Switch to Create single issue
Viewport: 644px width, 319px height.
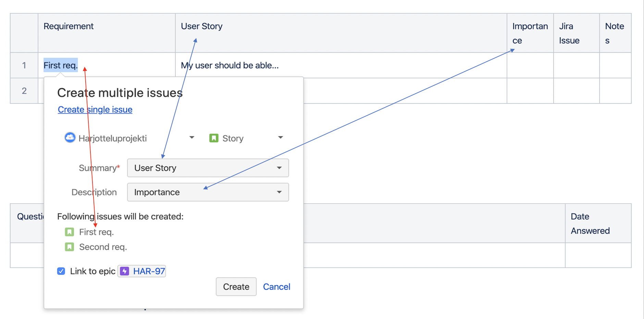(95, 110)
